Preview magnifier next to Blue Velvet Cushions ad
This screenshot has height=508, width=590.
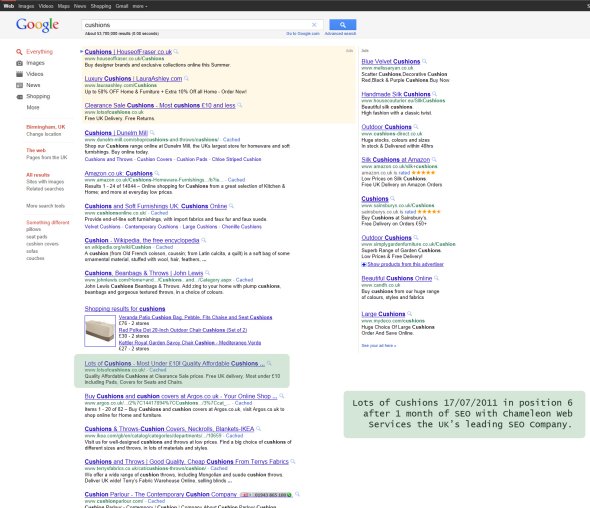[424, 61]
